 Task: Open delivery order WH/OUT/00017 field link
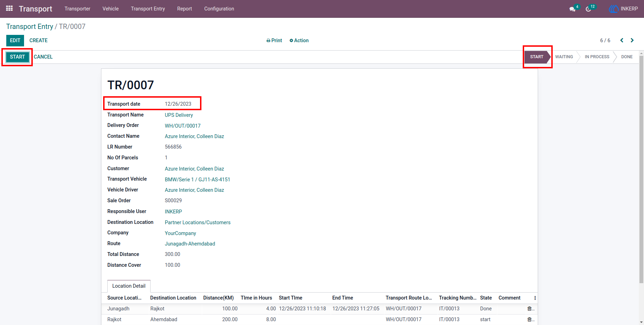pyautogui.click(x=183, y=126)
